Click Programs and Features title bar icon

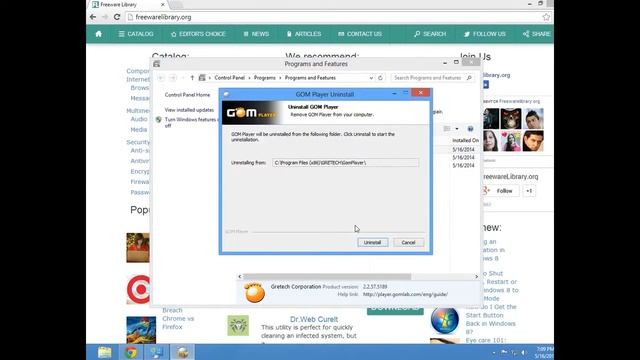click(x=156, y=64)
